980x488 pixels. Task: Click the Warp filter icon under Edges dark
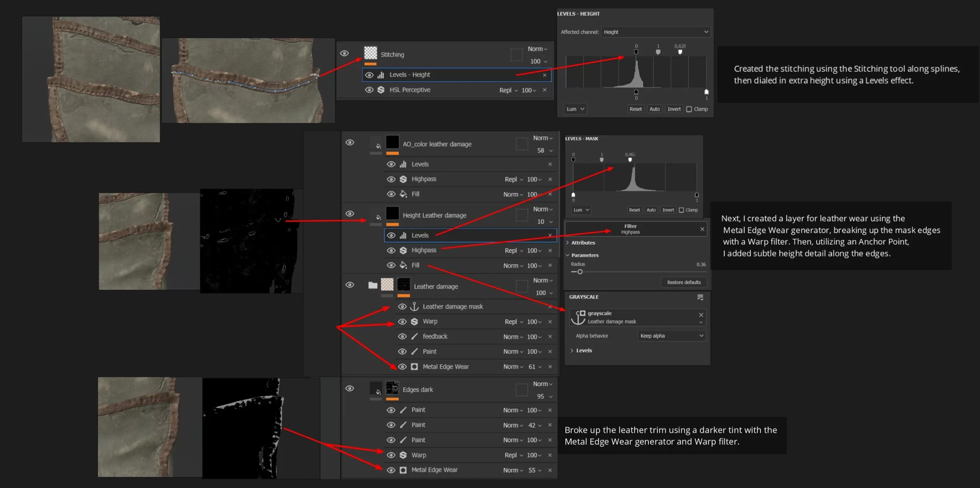tap(403, 455)
